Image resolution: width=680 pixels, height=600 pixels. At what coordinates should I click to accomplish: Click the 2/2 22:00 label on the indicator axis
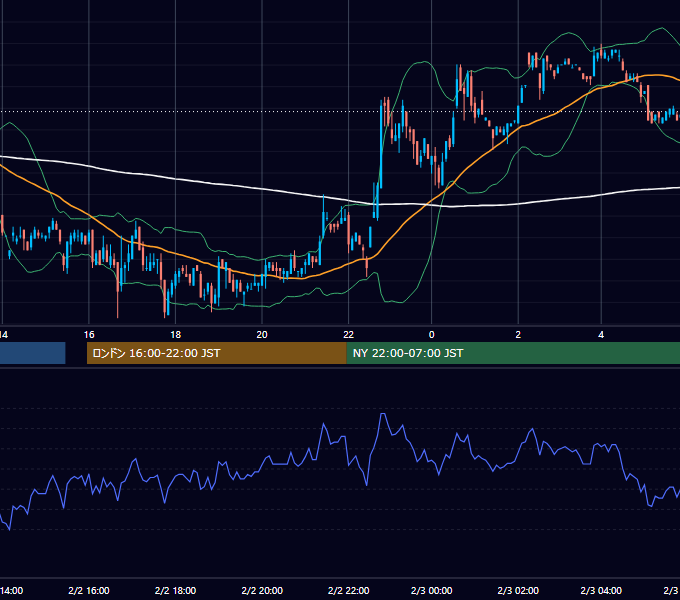(348, 590)
